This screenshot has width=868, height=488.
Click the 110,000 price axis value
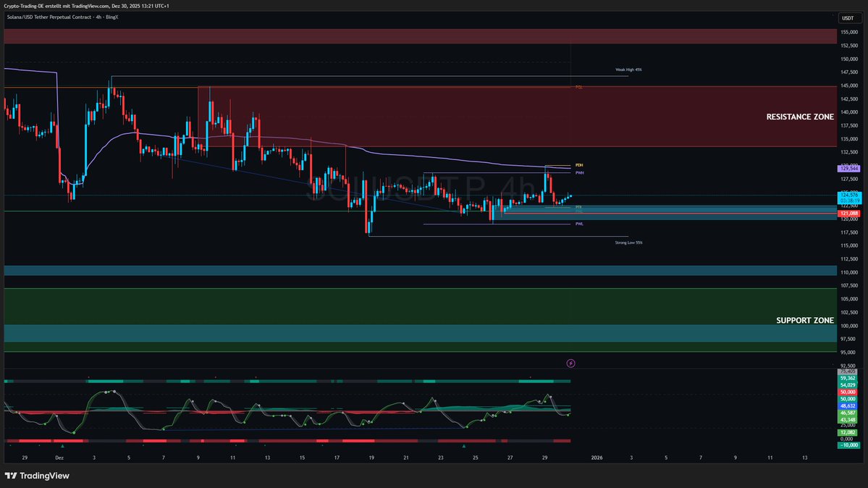pos(848,272)
